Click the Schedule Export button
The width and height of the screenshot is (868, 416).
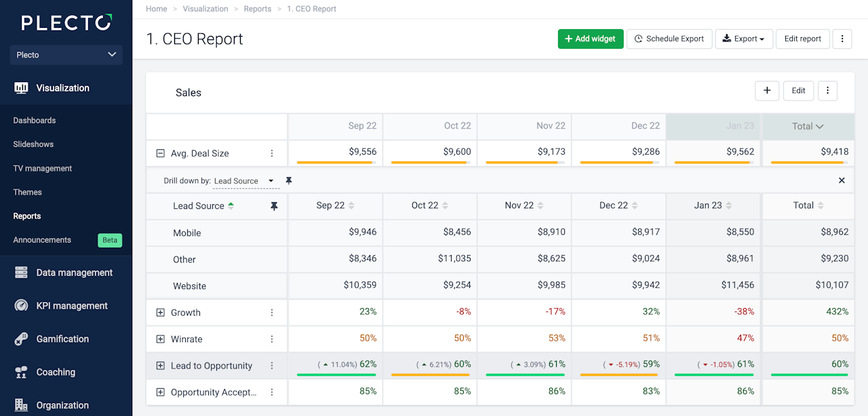click(x=669, y=39)
